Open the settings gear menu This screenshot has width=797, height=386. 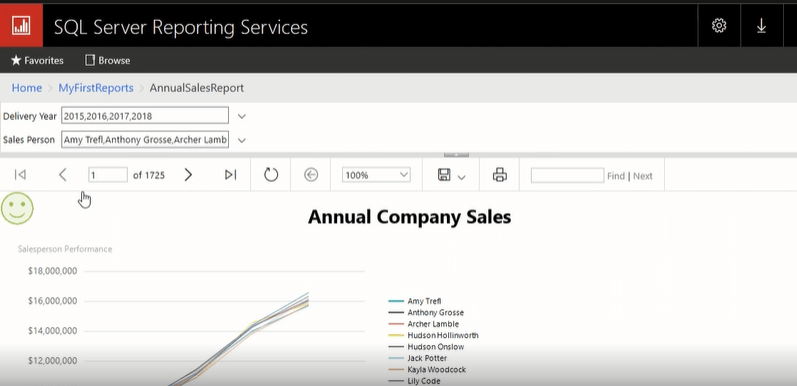(719, 25)
